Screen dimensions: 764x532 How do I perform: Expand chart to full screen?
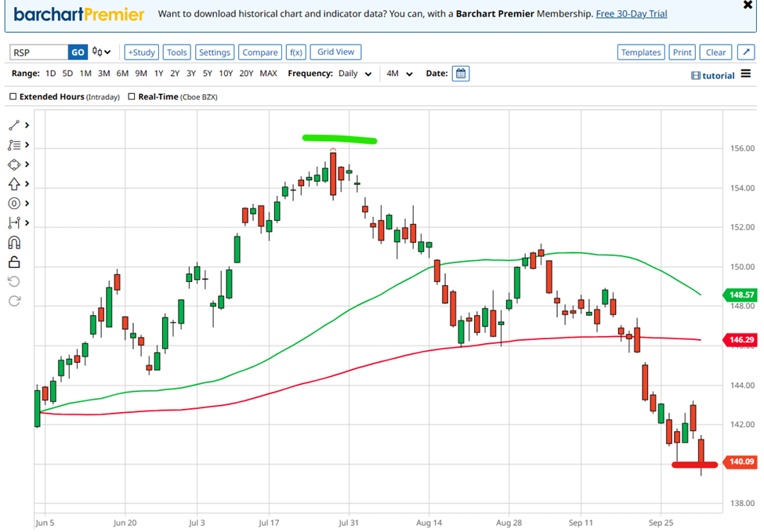click(x=745, y=52)
